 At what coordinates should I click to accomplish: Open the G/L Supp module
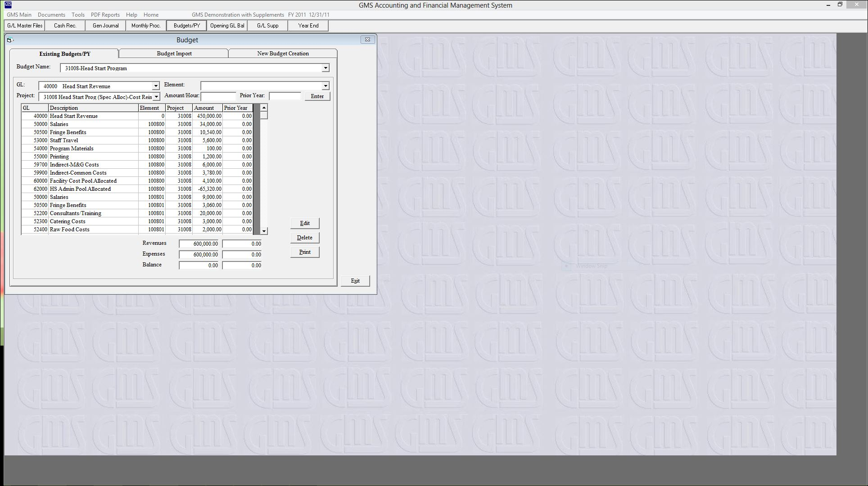267,26
